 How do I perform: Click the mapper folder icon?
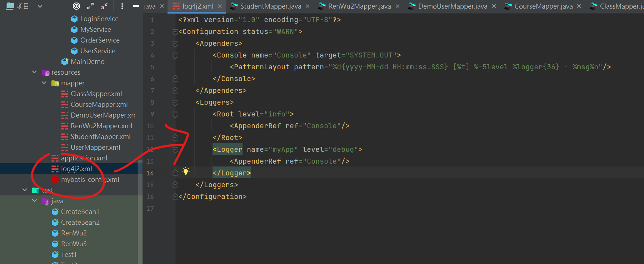pyautogui.click(x=55, y=83)
